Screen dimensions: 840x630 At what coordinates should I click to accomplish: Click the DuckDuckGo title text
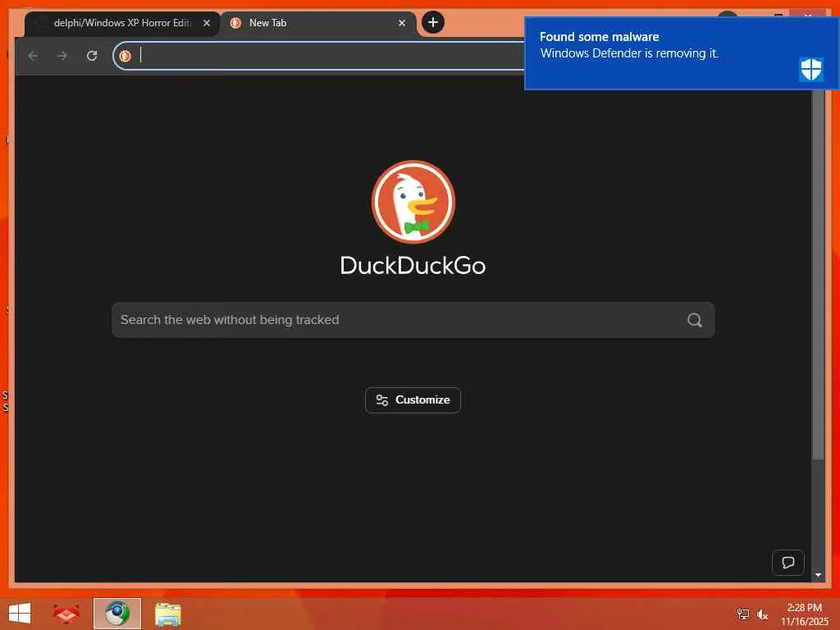(413, 266)
